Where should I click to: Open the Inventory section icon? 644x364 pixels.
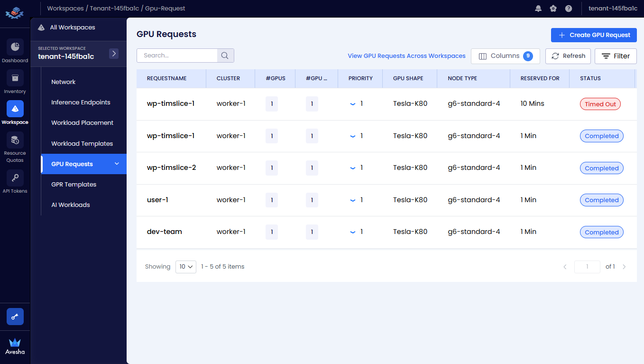[x=15, y=78]
